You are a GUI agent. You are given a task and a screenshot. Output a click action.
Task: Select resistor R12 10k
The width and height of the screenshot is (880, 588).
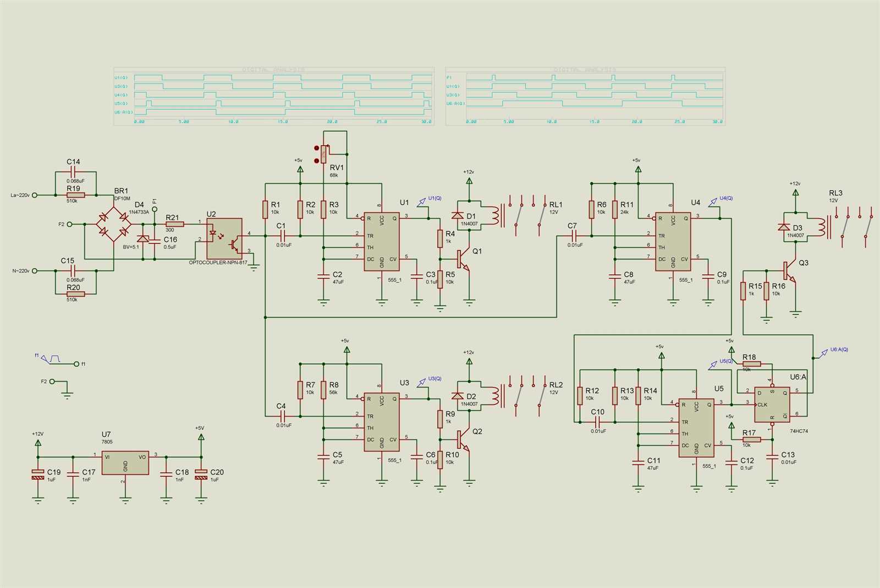click(x=580, y=396)
